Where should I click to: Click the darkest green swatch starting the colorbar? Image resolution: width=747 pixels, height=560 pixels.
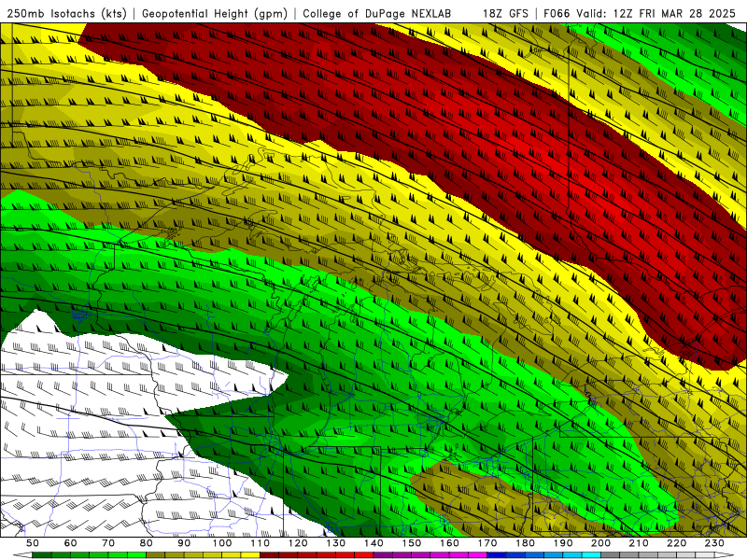[x=42, y=555]
